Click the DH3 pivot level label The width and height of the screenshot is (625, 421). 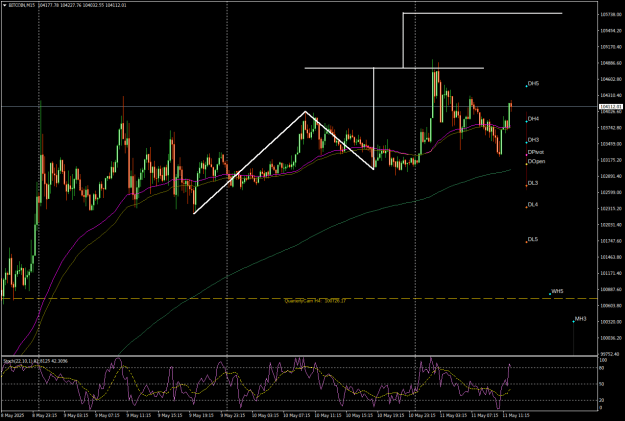point(533,140)
